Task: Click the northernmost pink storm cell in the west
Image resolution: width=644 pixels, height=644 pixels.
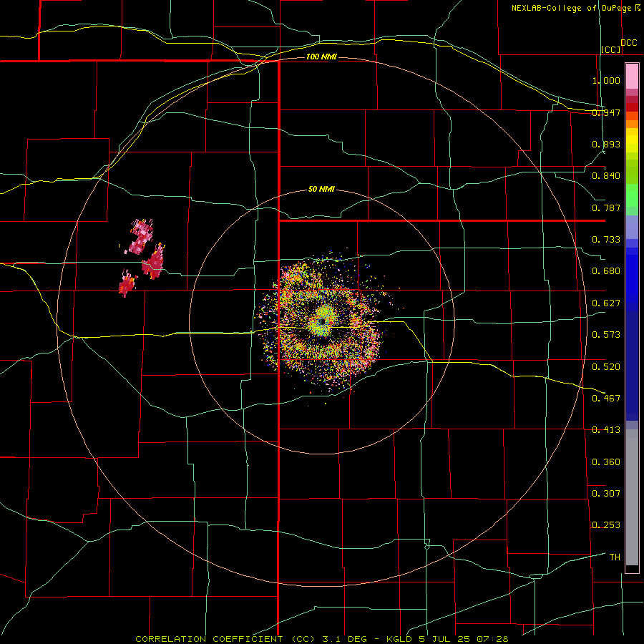Action: [x=141, y=237]
